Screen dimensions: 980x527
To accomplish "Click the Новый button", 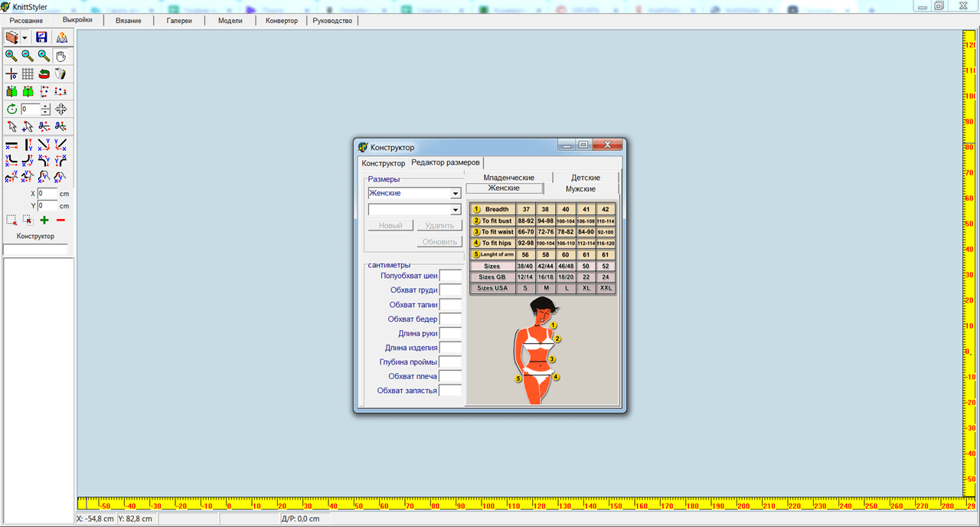I will coord(390,225).
